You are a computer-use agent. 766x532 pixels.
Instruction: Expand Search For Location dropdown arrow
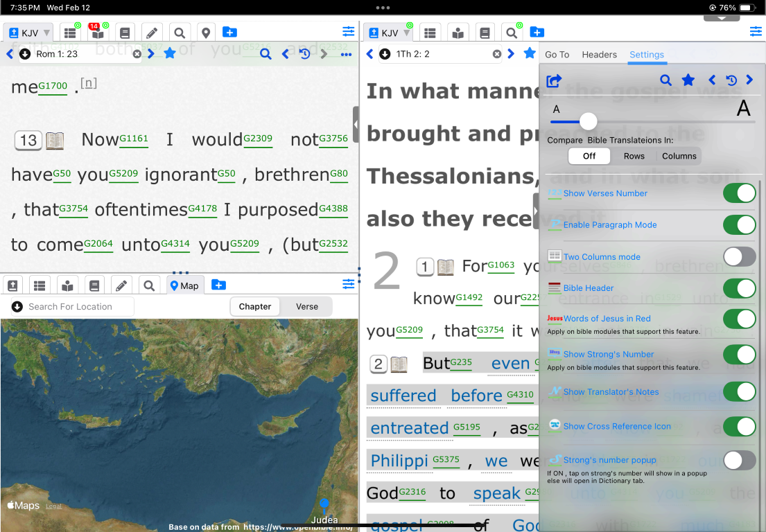tap(17, 307)
